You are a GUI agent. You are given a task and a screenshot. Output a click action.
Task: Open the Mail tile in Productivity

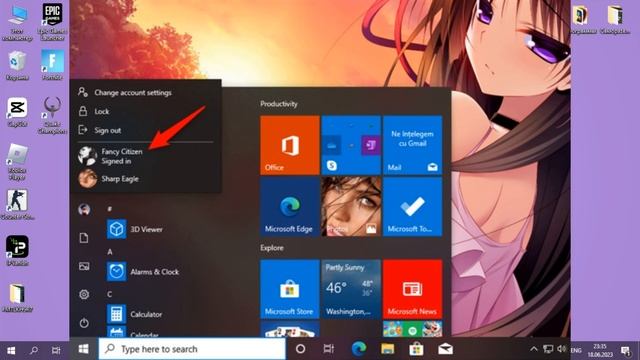pos(412,145)
